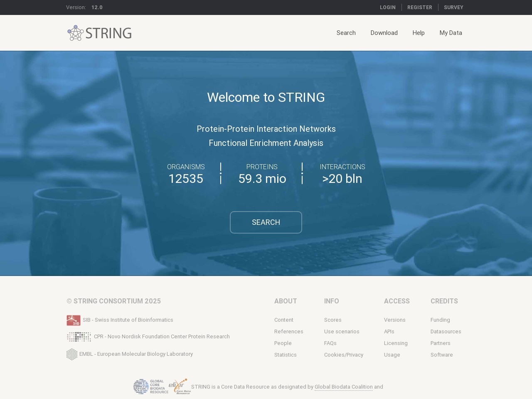The width and height of the screenshot is (532, 399).
Task: Open the SURVEY link in top bar
Action: point(453,7)
